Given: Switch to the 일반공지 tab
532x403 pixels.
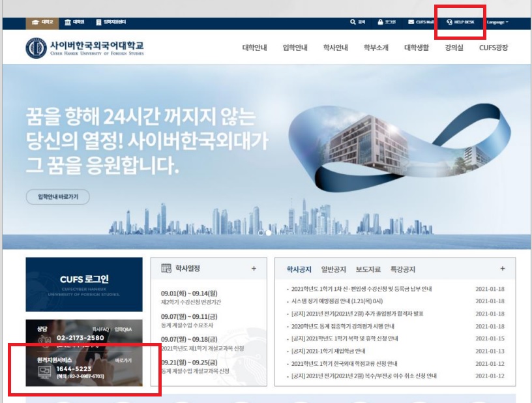Looking at the screenshot, I should (334, 269).
